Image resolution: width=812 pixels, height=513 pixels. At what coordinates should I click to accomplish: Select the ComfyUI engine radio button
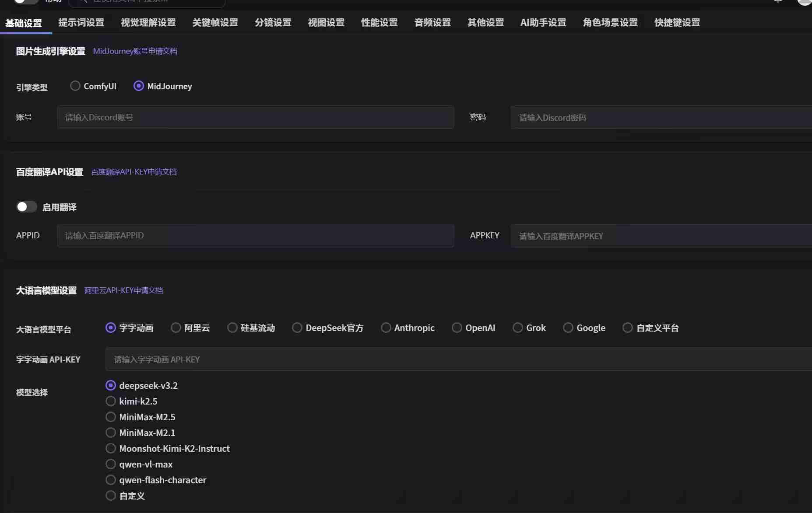[75, 86]
